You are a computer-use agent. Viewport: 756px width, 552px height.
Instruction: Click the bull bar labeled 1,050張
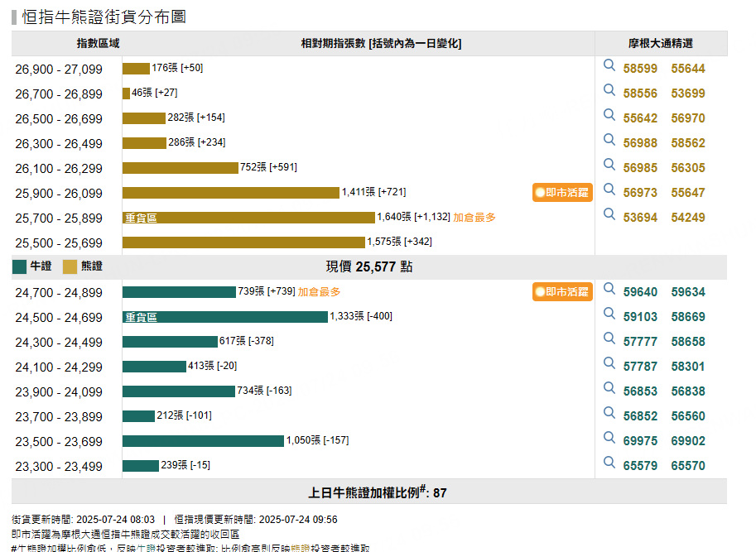point(203,441)
